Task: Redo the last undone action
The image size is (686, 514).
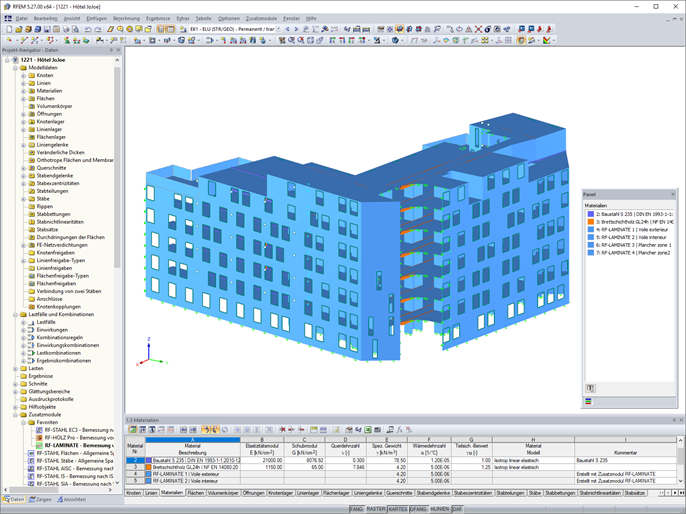Action: click(98, 29)
